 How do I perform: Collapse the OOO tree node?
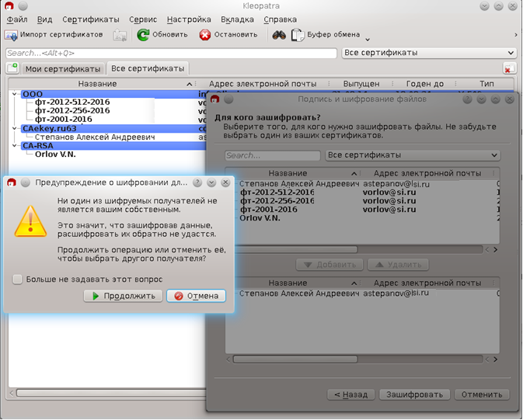click(14, 94)
